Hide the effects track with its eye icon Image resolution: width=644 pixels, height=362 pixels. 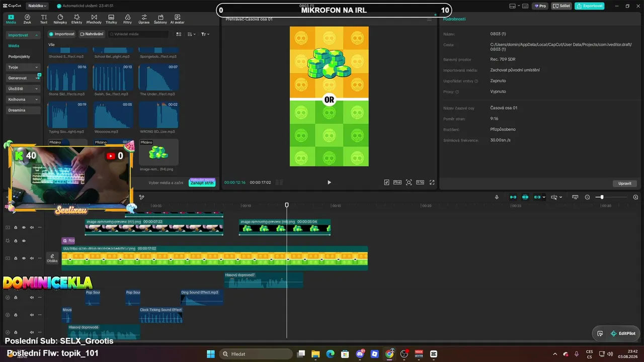24,241
